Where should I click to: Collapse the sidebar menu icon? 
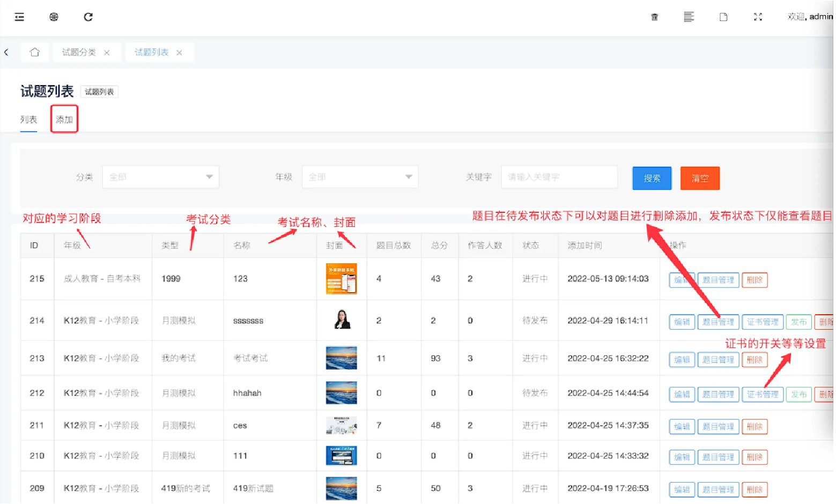(19, 17)
